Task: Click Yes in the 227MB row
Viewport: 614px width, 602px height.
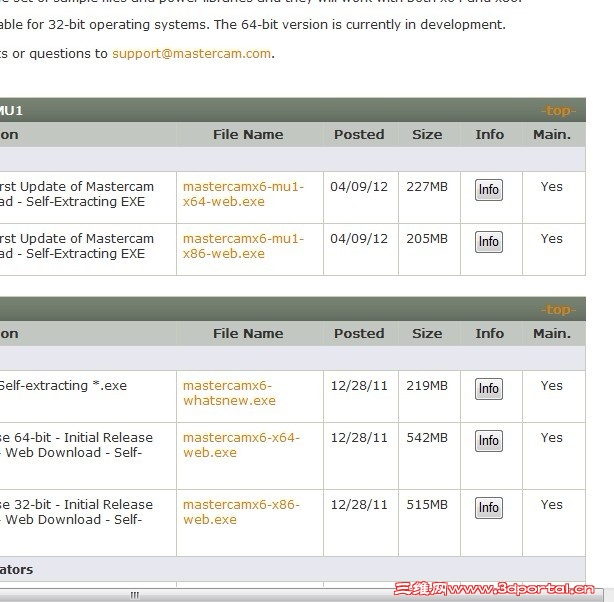Action: pos(552,186)
